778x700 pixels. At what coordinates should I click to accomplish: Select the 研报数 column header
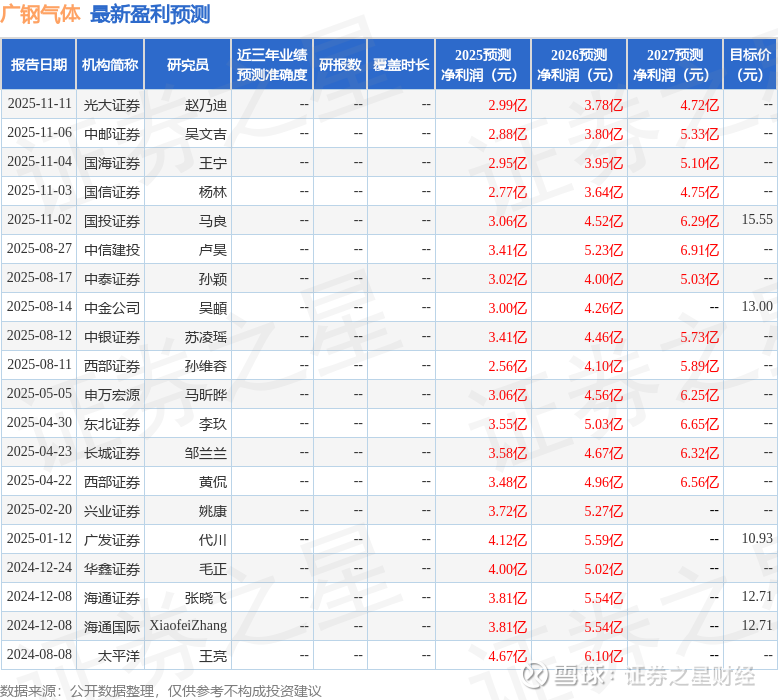(340, 64)
